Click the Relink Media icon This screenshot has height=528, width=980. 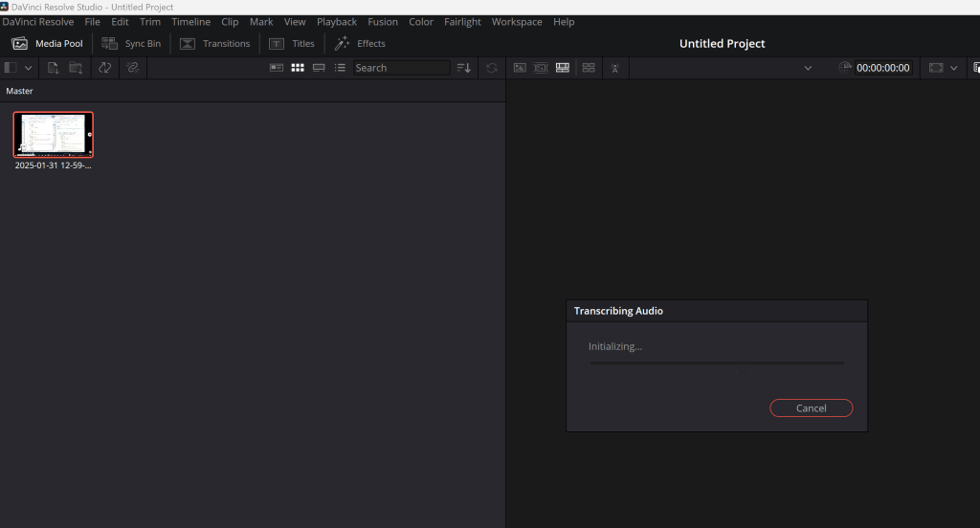132,68
